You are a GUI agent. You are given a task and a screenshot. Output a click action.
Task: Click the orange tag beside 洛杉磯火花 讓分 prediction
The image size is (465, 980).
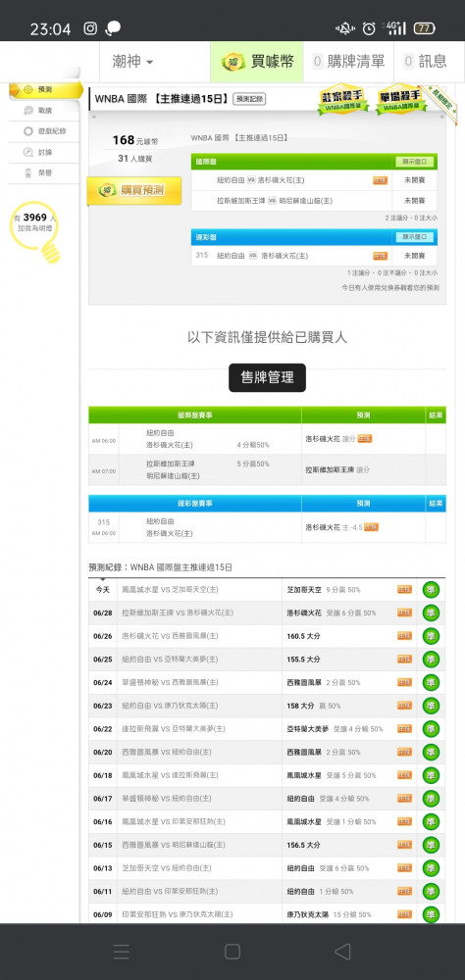tap(365, 439)
